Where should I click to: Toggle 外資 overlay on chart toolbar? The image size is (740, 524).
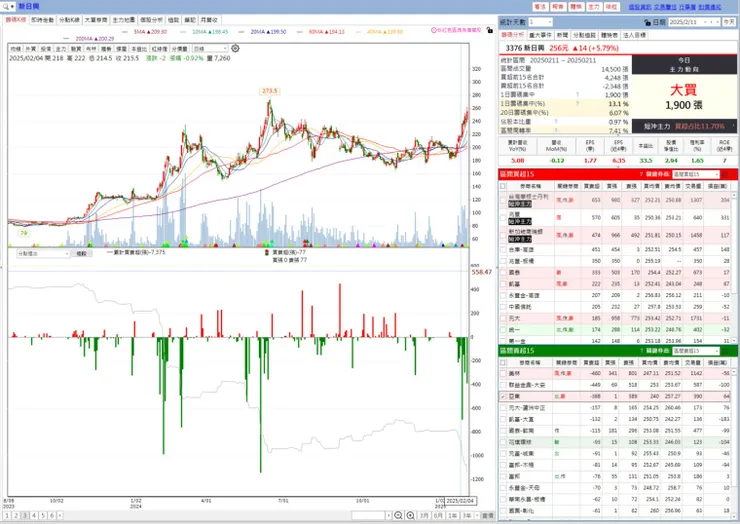click(x=31, y=49)
